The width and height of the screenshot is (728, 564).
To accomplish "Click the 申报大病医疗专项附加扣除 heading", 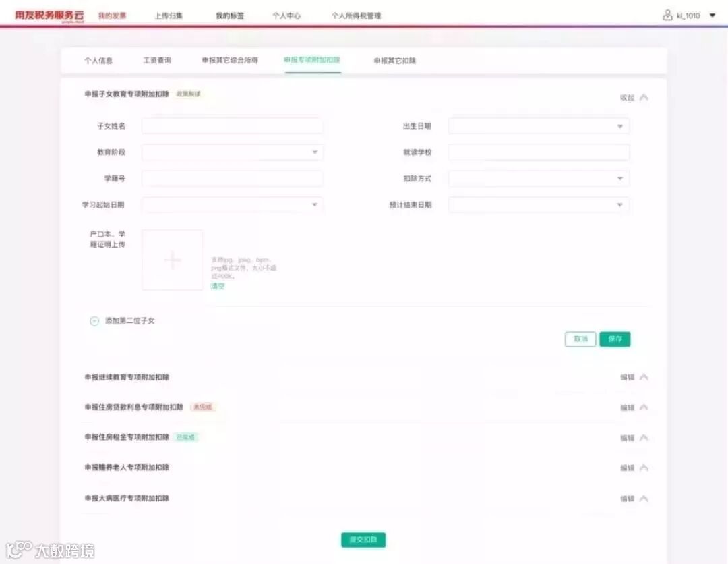I will [127, 498].
